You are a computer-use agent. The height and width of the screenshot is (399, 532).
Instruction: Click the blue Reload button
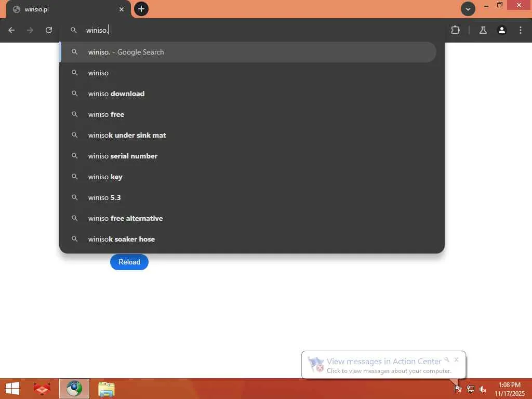tap(129, 262)
